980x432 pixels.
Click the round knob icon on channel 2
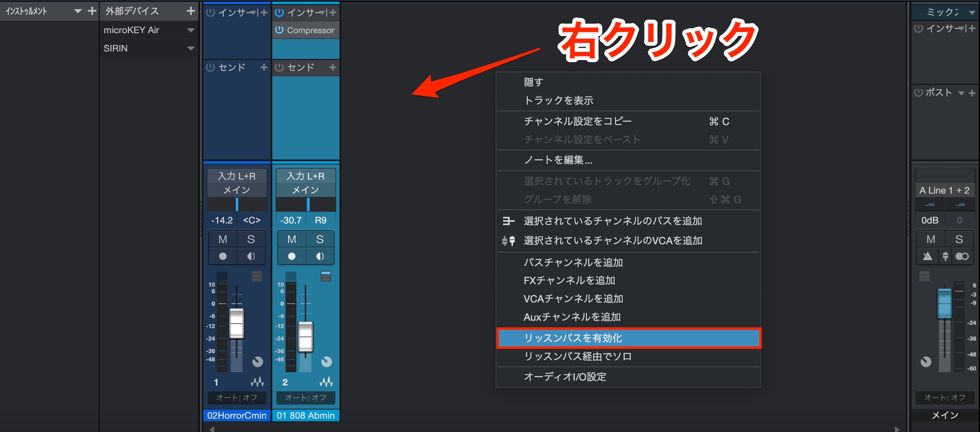point(326,362)
